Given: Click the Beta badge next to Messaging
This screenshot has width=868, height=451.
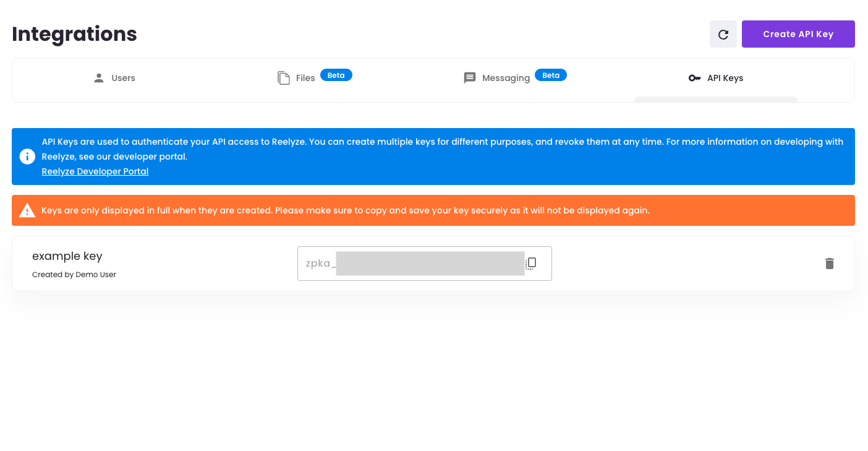Looking at the screenshot, I should [x=551, y=75].
